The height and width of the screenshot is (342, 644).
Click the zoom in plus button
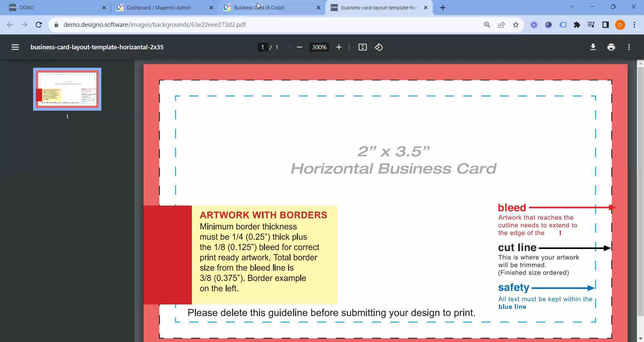339,47
